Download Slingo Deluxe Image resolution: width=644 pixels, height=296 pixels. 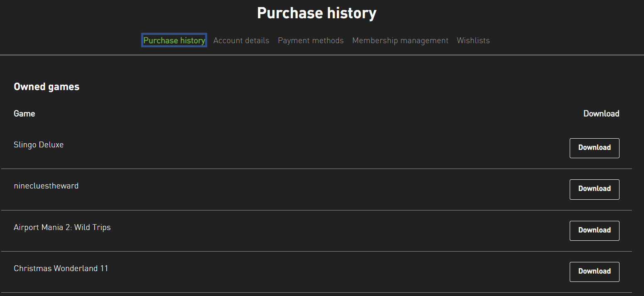click(x=594, y=148)
